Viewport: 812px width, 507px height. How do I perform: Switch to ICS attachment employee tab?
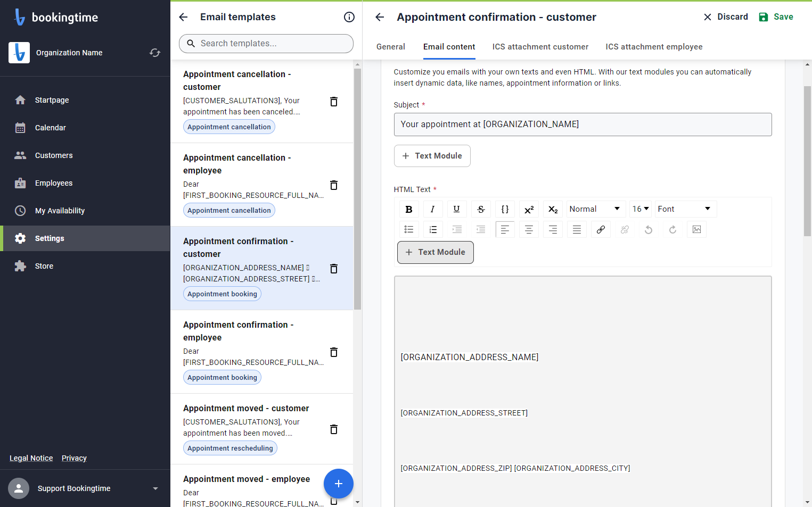pos(654,47)
